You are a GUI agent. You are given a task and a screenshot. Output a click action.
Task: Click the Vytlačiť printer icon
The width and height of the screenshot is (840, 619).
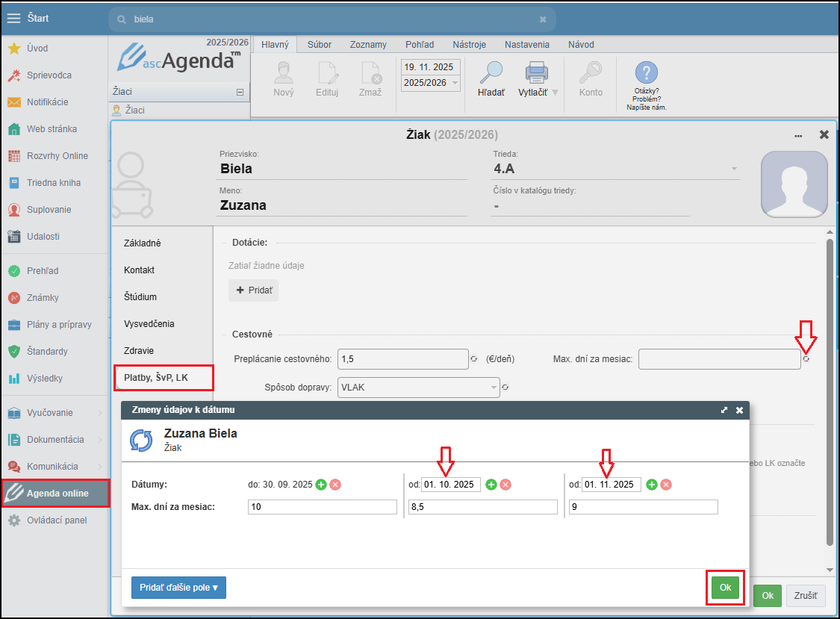537,73
